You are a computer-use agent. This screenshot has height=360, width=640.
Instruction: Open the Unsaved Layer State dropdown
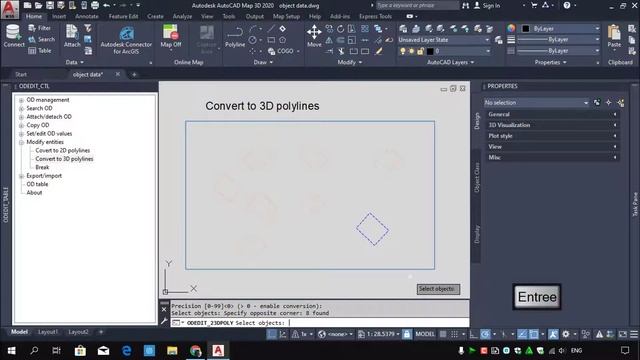pos(444,40)
